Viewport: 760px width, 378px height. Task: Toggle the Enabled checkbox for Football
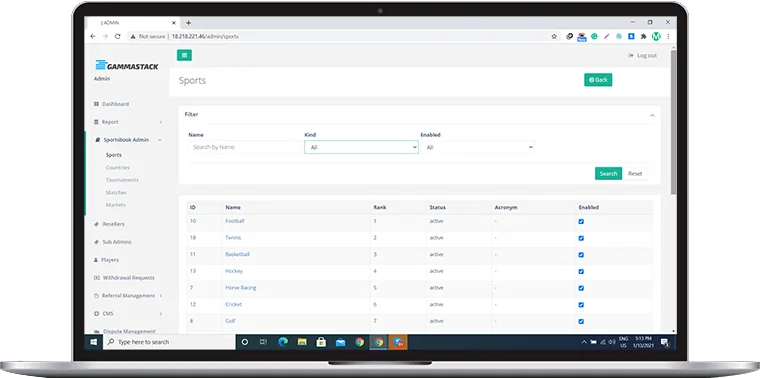tap(581, 221)
